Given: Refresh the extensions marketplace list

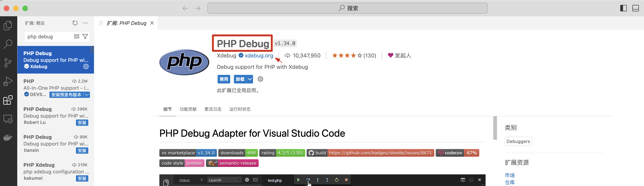Looking at the screenshot, I should pyautogui.click(x=75, y=23).
